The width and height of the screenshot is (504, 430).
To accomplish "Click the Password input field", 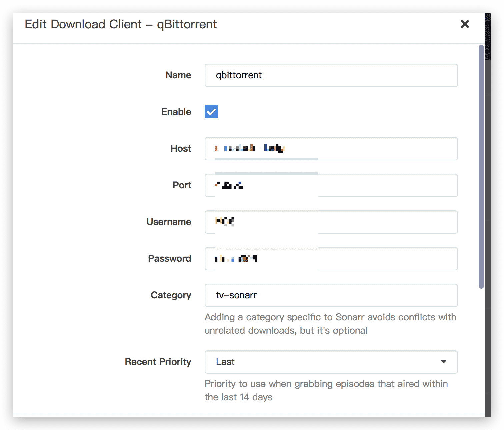I will pyautogui.click(x=331, y=259).
